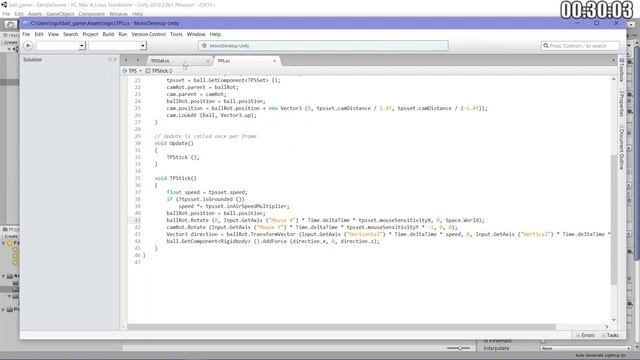Open MonoDevelop Project menu
This screenshot has width=640, height=360.
pos(90,34)
